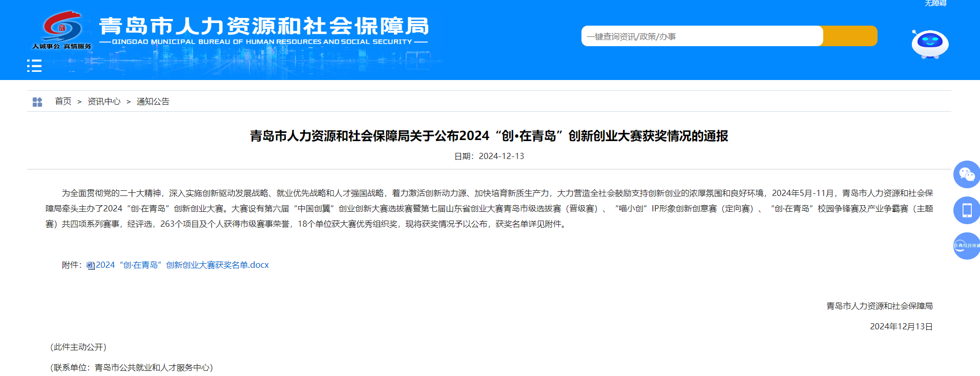The width and height of the screenshot is (980, 376).
Task: Open the robot assistant chatbot
Action: [x=930, y=44]
